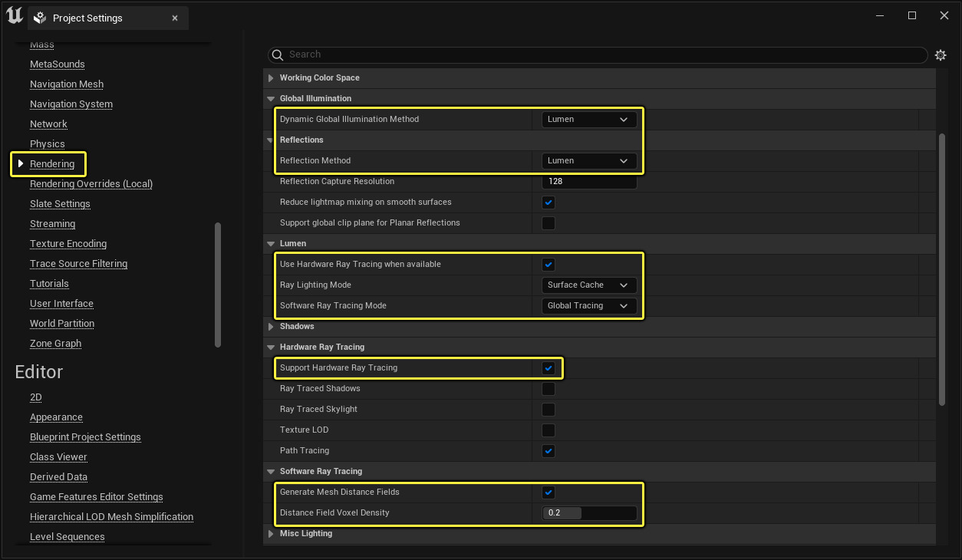962x560 pixels.
Task: Change the Software Ray Tracing Mode dropdown
Action: tap(588, 305)
